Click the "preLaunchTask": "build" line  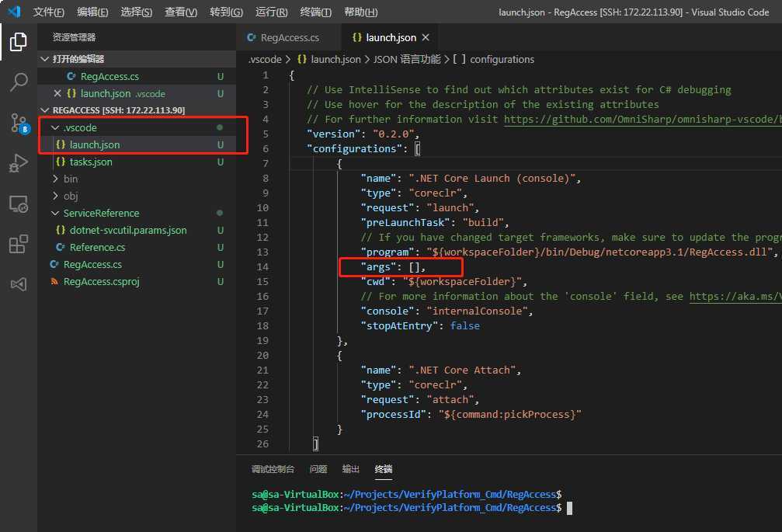434,222
